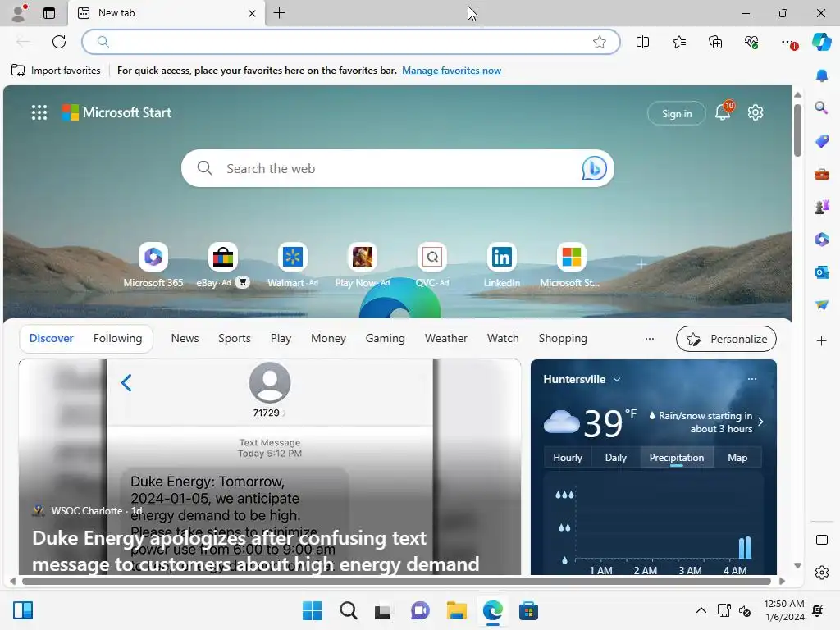The width and height of the screenshot is (840, 630).
Task: Add a sidebar app with plus
Action: (822, 340)
